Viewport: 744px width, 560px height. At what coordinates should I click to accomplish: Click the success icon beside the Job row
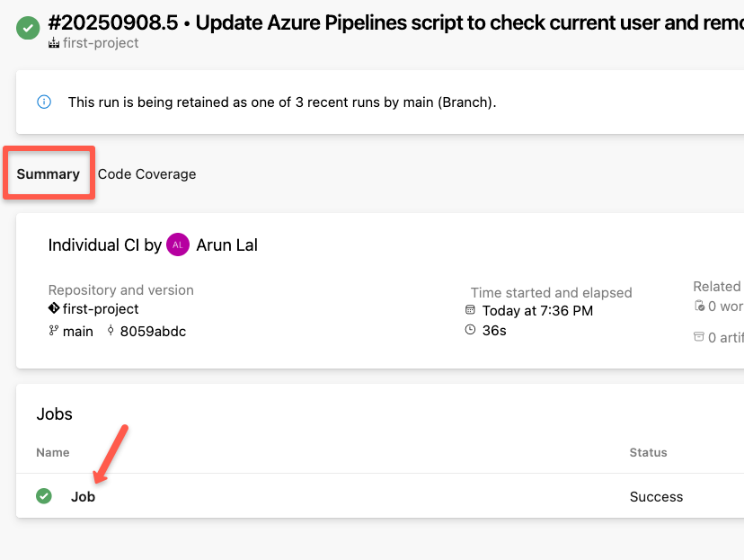point(43,495)
